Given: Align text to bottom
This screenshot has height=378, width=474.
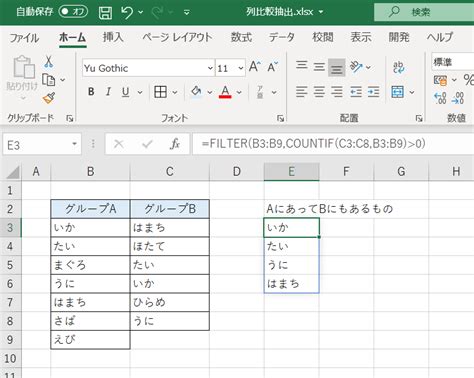Looking at the screenshot, I should [337, 68].
